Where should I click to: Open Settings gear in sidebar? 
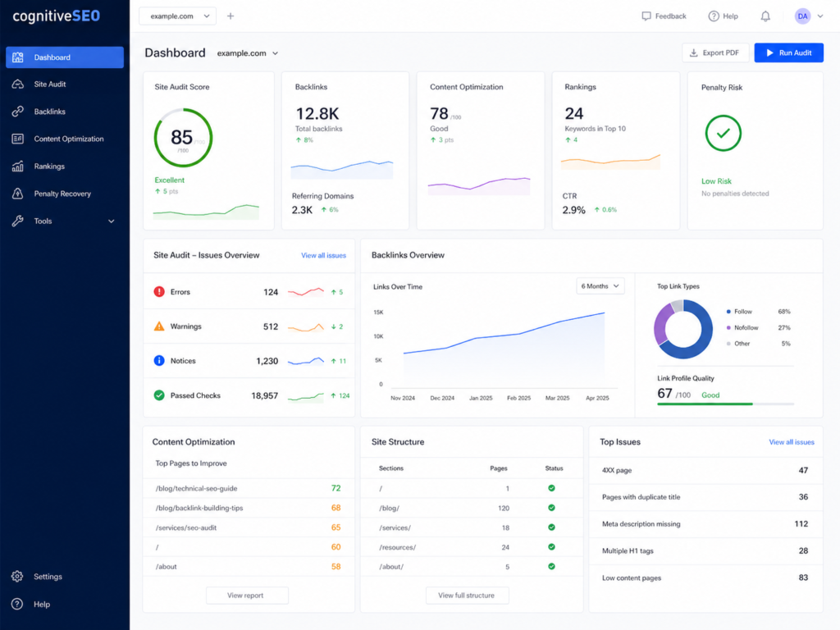point(17,577)
